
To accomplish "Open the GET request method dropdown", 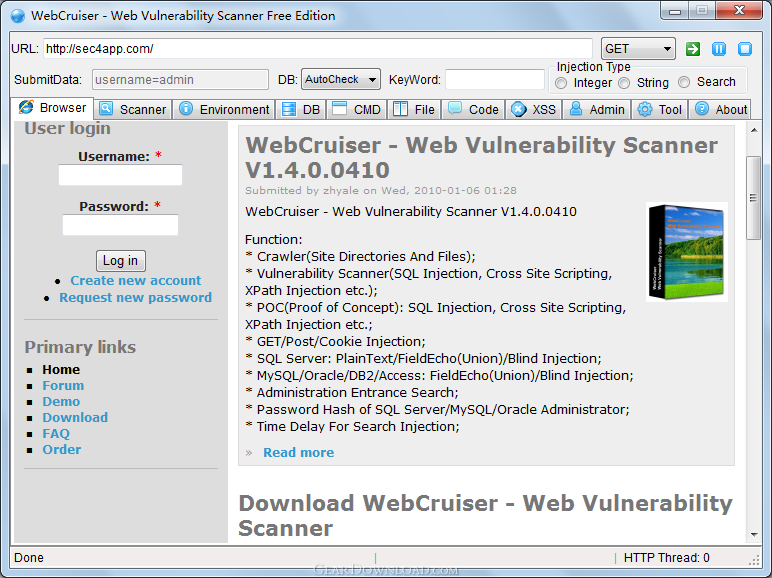I will click(638, 49).
